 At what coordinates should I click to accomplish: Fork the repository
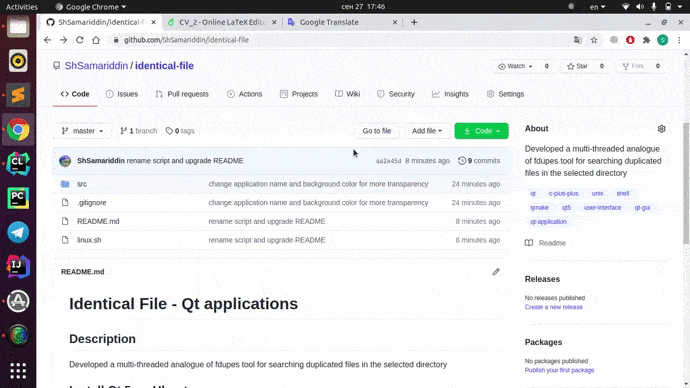click(x=633, y=66)
